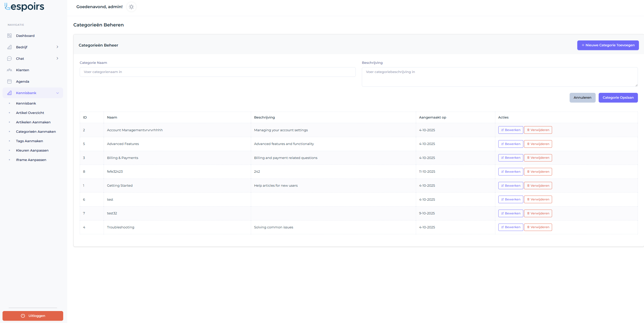Click the Kennisbank bar chart icon
Viewport: 644px width, 323px height.
click(9, 93)
